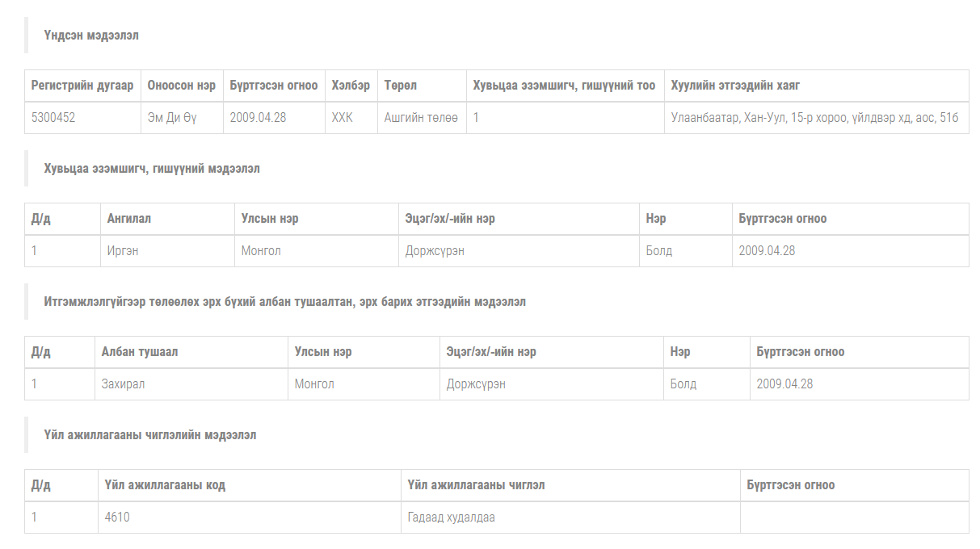Click the "Итгэмжлэлгүйгээр төлөөлөх" officials section heading
Image resolution: width=980 pixels, height=549 pixels.
point(285,302)
